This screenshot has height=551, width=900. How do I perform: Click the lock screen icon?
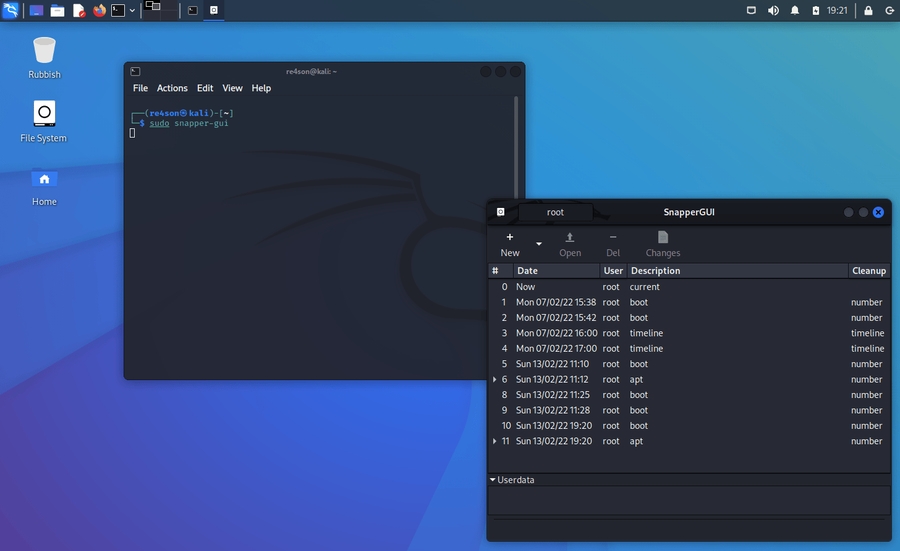tap(868, 10)
